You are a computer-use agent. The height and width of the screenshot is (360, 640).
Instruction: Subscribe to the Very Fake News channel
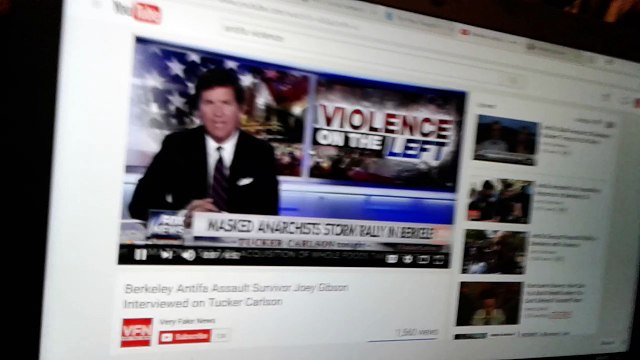tap(185, 337)
